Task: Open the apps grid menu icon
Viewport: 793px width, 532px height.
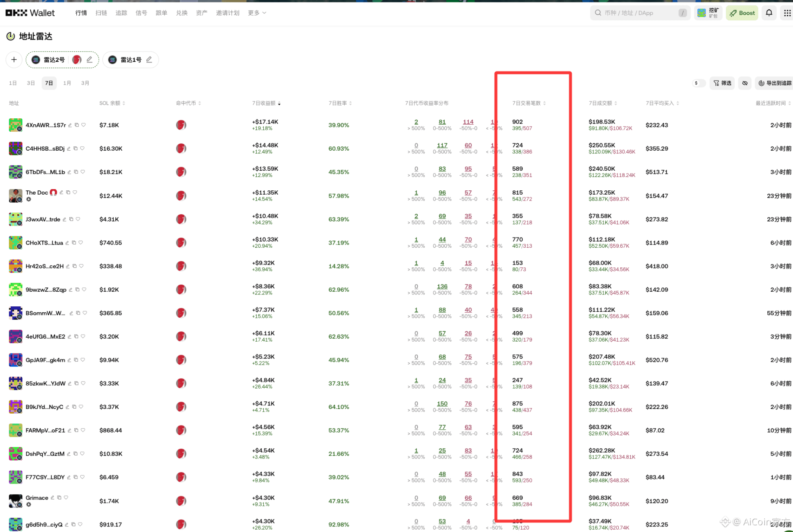Action: 787,13
